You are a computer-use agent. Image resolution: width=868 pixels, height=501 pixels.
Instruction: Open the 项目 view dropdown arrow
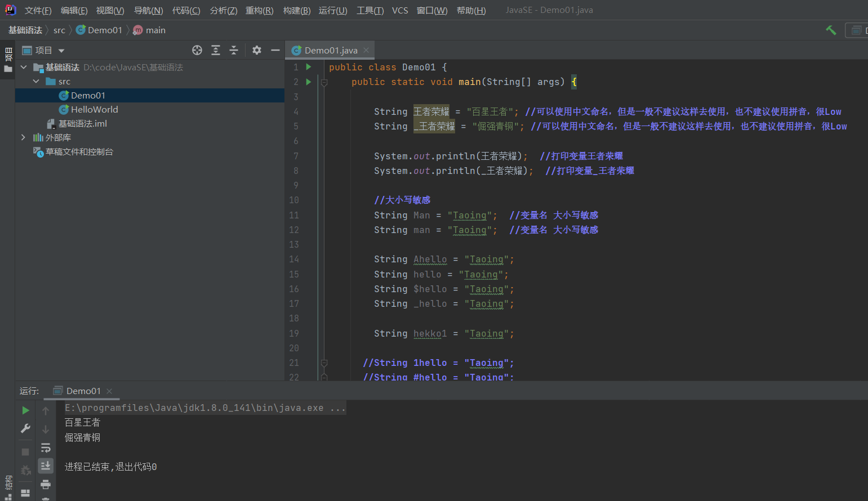pyautogui.click(x=61, y=51)
